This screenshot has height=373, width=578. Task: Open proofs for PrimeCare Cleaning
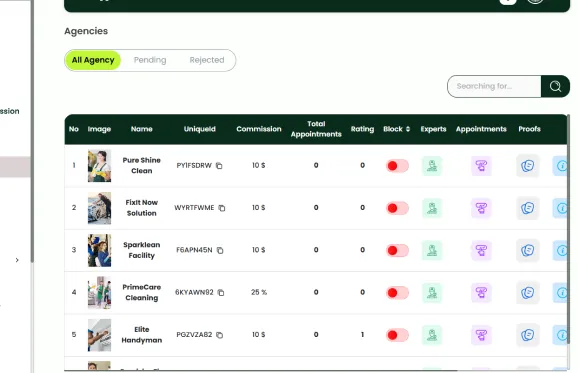click(528, 293)
